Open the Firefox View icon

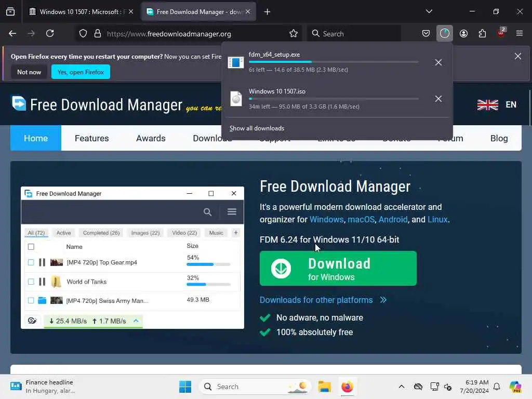10,11
